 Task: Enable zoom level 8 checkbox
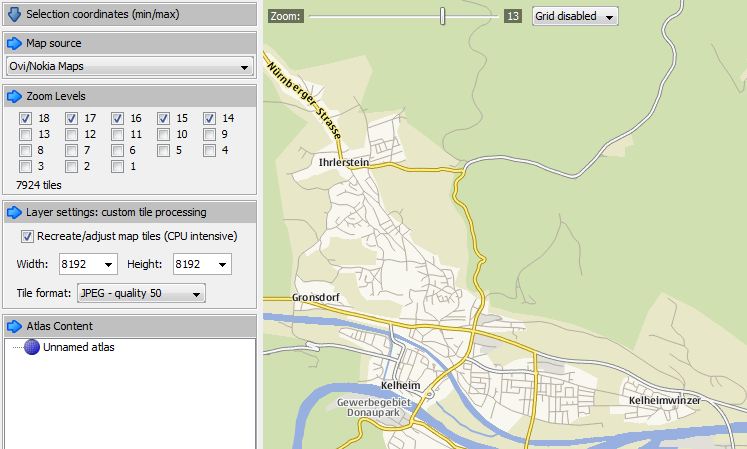coord(26,151)
